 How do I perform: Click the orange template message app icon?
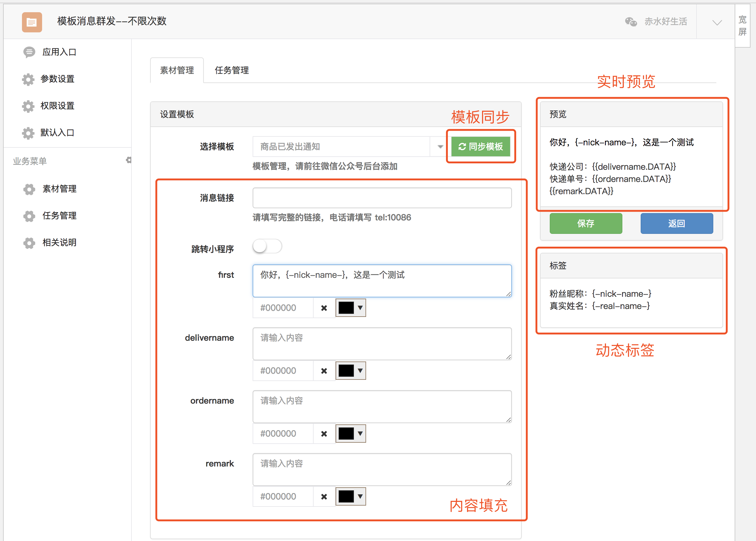click(32, 22)
